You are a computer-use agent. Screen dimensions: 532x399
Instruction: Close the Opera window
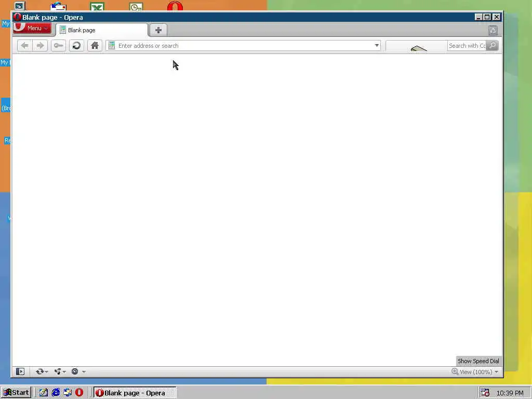point(496,17)
